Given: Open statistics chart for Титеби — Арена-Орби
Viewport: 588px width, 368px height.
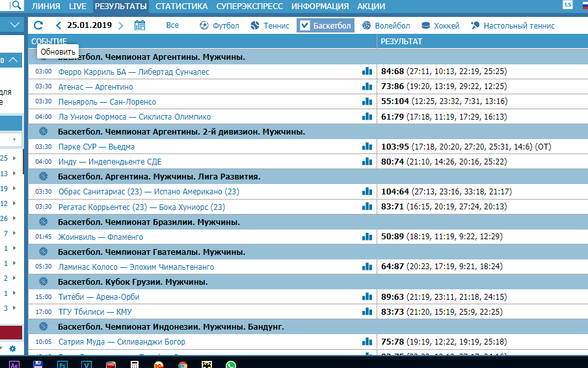Looking at the screenshot, I should 367,297.
